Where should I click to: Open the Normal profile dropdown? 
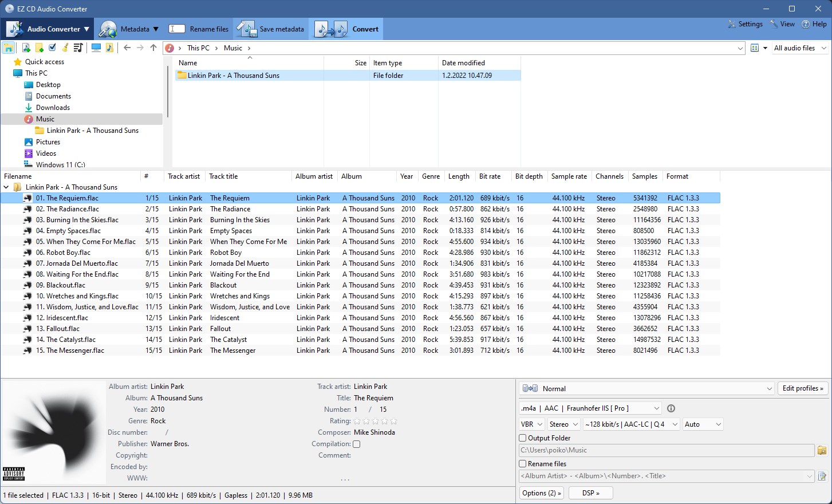point(645,388)
